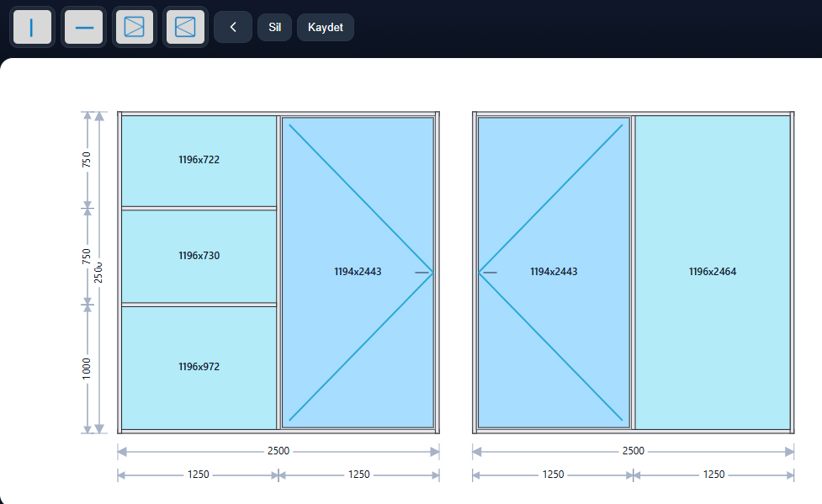Click the 2500 width label under left window
Screen dimensions: 822x504
point(278,451)
